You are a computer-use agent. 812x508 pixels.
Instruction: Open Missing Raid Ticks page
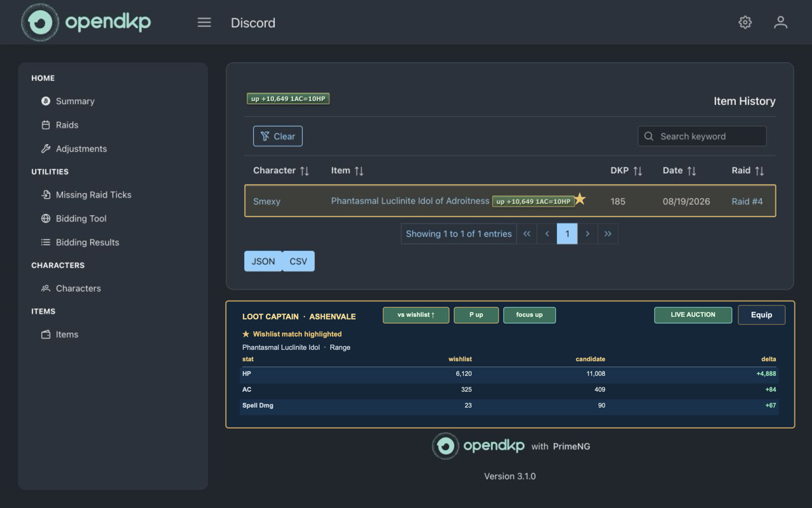(93, 195)
